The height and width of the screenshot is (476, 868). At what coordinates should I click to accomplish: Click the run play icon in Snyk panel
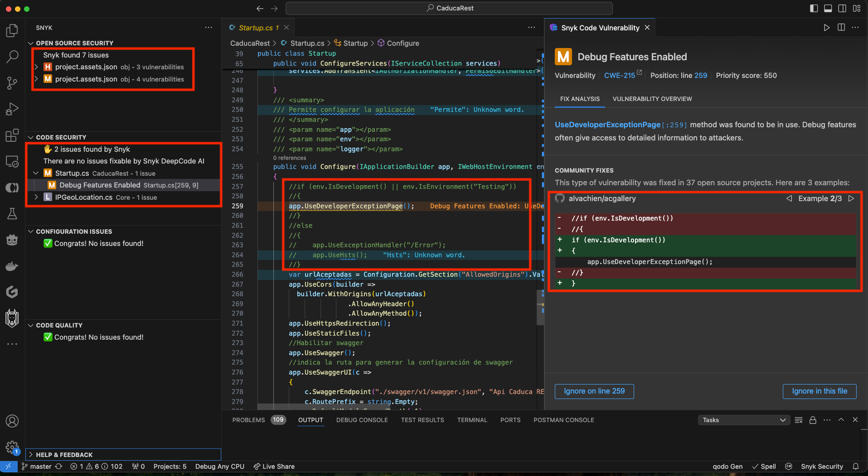(827, 28)
